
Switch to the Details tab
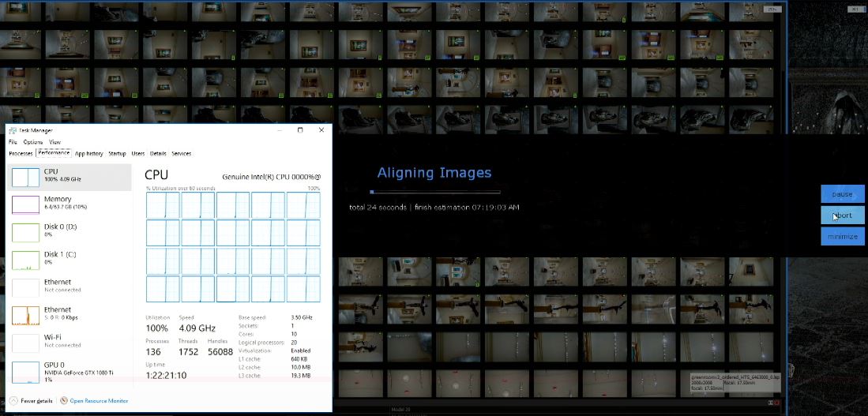[158, 154]
